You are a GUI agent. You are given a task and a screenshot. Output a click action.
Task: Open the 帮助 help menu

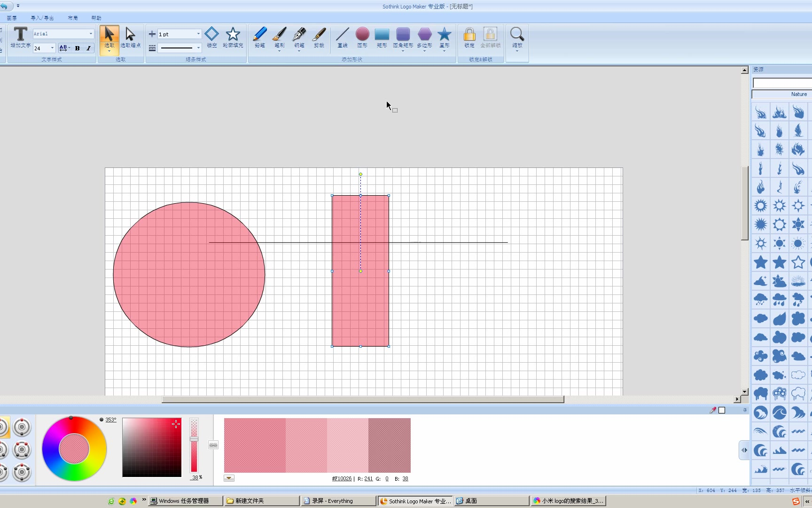tap(96, 18)
